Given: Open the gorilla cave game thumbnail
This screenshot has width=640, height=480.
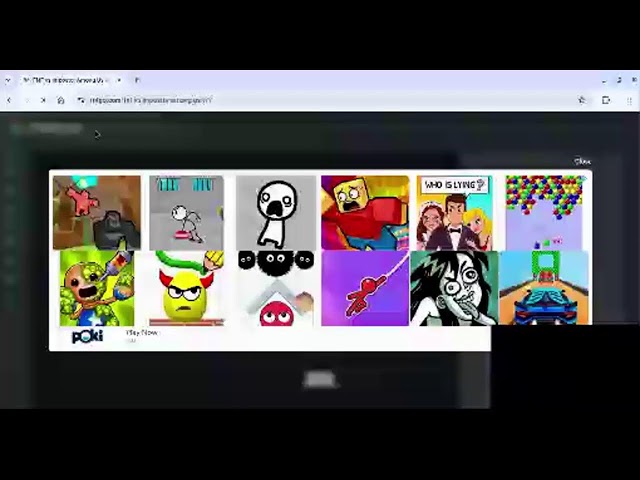Looking at the screenshot, I should coord(97,213).
